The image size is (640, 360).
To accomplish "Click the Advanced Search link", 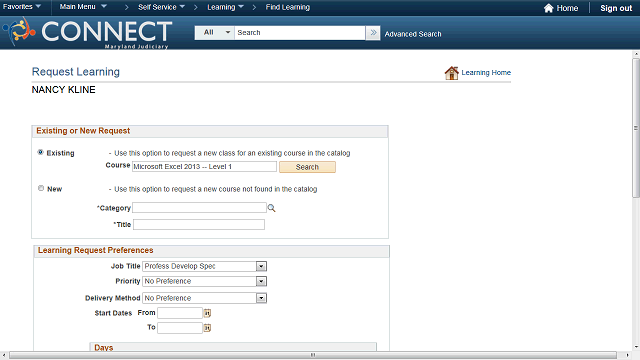I will click(x=413, y=34).
